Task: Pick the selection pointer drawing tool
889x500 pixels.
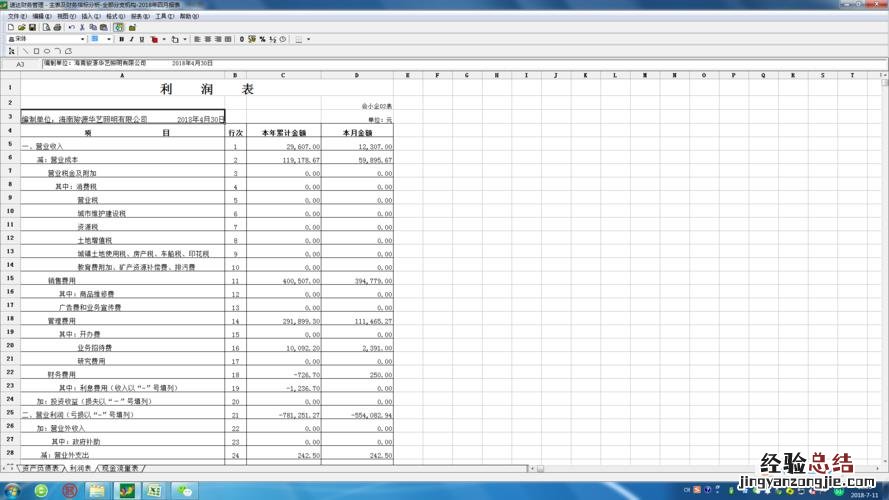Action: (11, 51)
